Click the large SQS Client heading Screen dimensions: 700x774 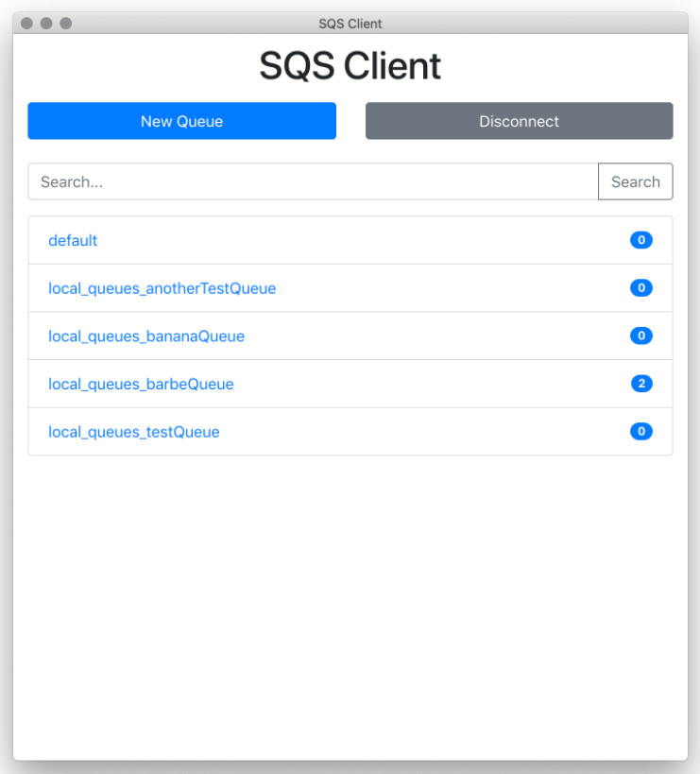350,65
